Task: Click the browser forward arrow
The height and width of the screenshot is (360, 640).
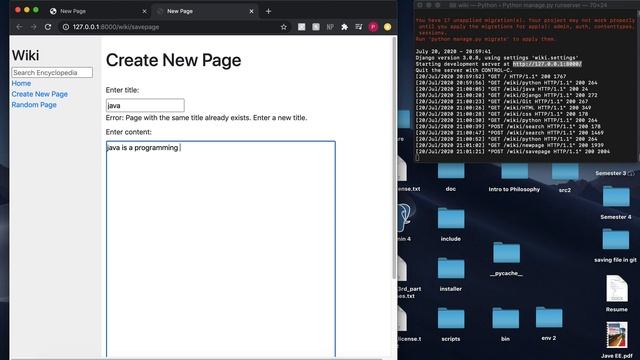Action: (33, 27)
